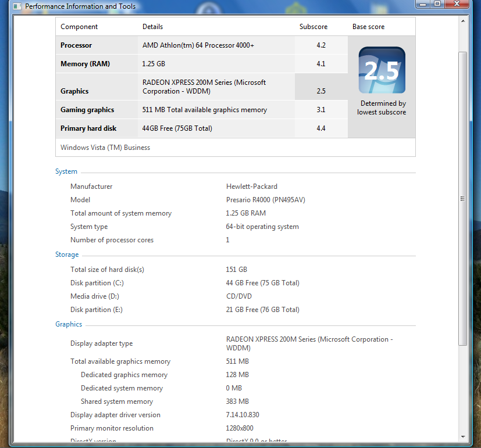Minimize the Performance Information window
This screenshot has width=481, height=448.
point(423,4)
